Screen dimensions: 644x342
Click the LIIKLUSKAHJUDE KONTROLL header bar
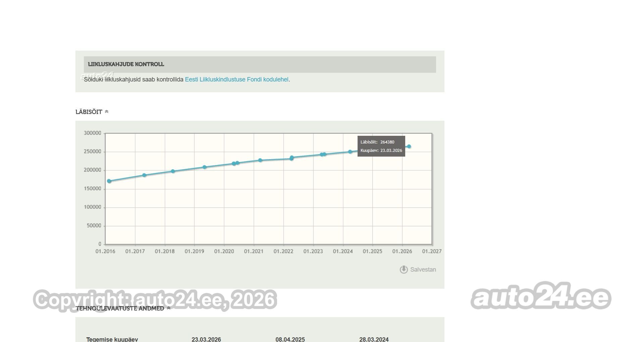point(260,64)
